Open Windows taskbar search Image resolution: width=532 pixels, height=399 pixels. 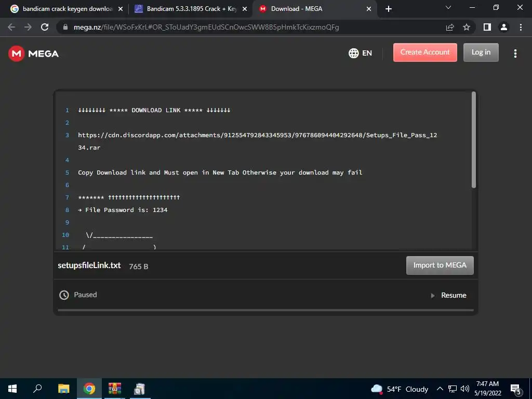(37, 389)
